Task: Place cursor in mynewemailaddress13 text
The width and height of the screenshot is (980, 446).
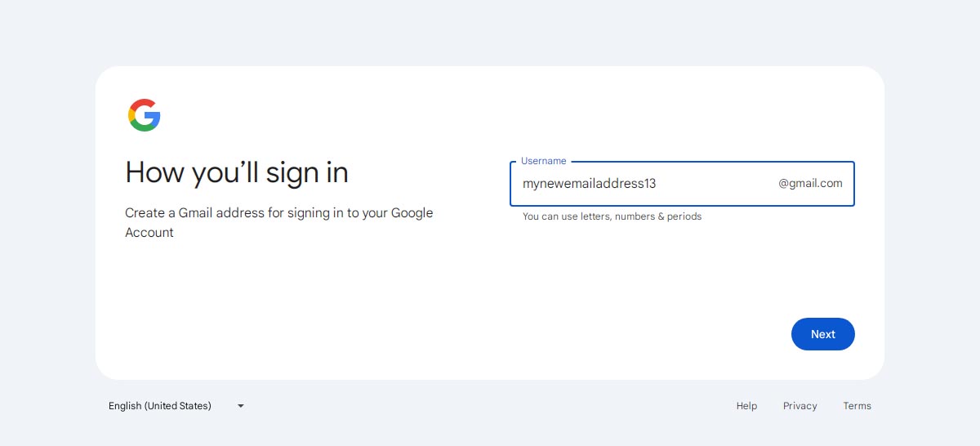Action: [590, 184]
